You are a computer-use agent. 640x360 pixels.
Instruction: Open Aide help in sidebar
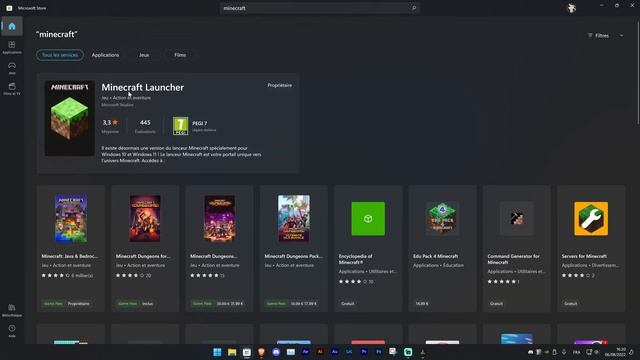12,331
